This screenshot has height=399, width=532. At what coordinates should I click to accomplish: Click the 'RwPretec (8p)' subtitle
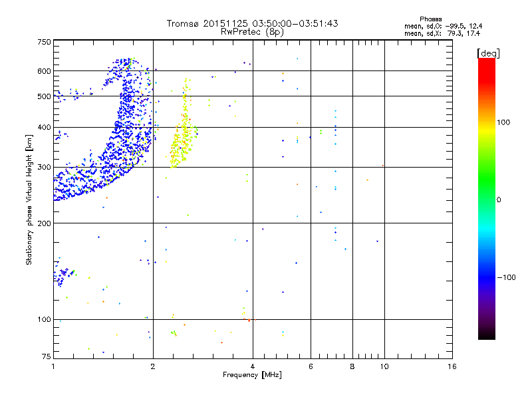[252, 32]
